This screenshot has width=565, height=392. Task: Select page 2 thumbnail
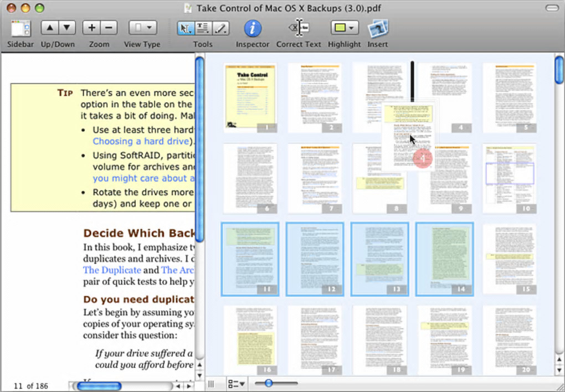tap(315, 98)
